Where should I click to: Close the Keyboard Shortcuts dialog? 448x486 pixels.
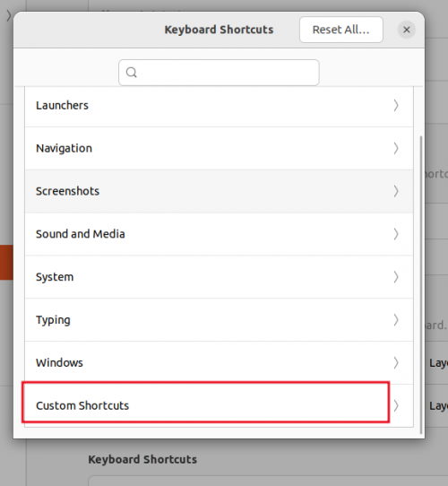tap(407, 30)
